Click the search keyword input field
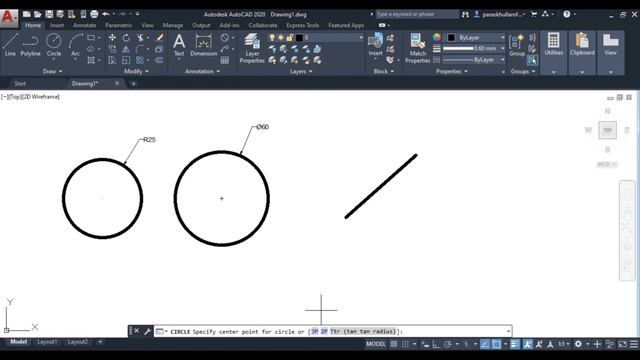The image size is (640, 360). coord(417,14)
